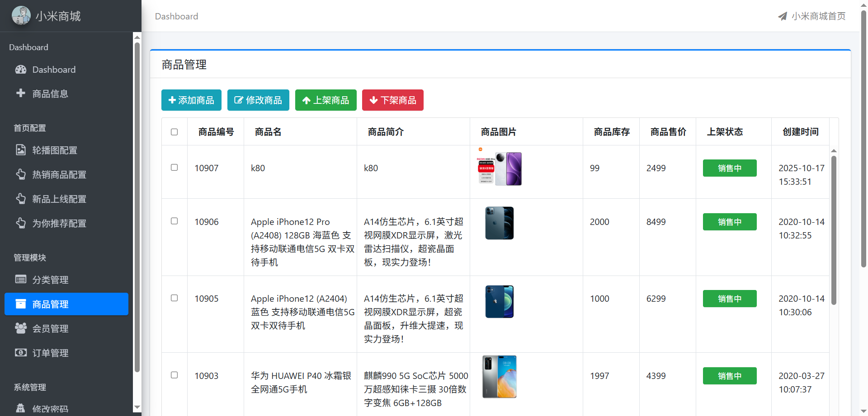Image resolution: width=868 pixels, height=416 pixels.
Task: Click the archive icon beside 商品管理
Action: [21, 304]
